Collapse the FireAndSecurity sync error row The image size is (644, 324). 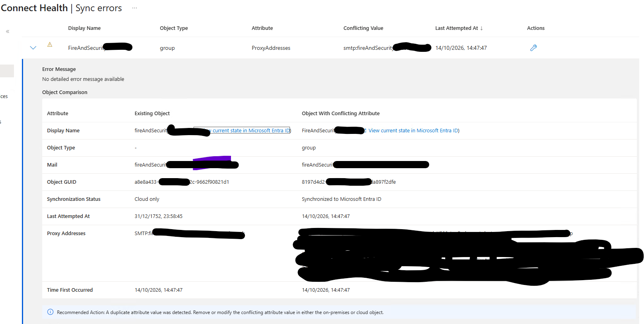point(33,48)
